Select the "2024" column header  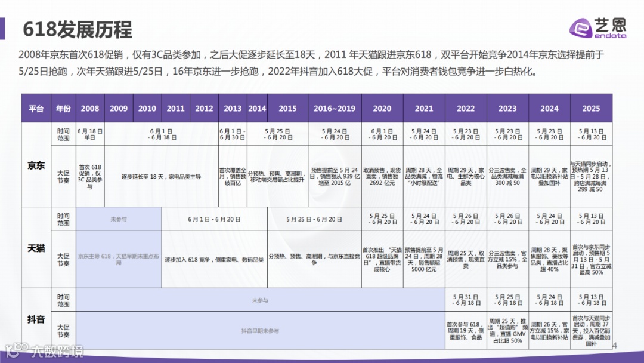(550, 109)
